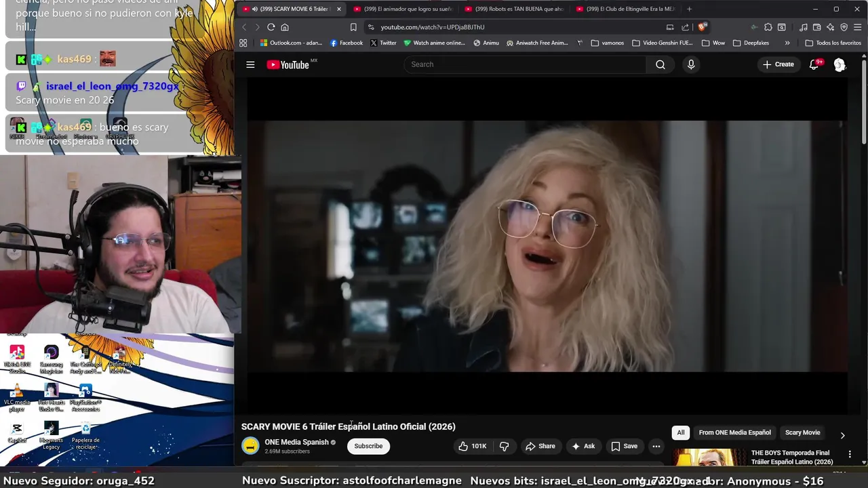Image resolution: width=868 pixels, height=488 pixels.
Task: Open Watch anime online bookmark
Action: 434,43
